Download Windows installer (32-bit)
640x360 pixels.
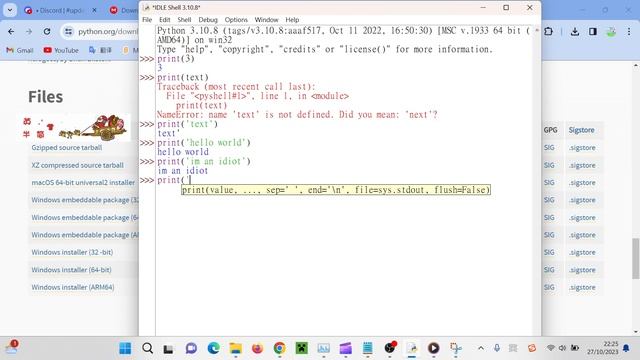pos(72,252)
